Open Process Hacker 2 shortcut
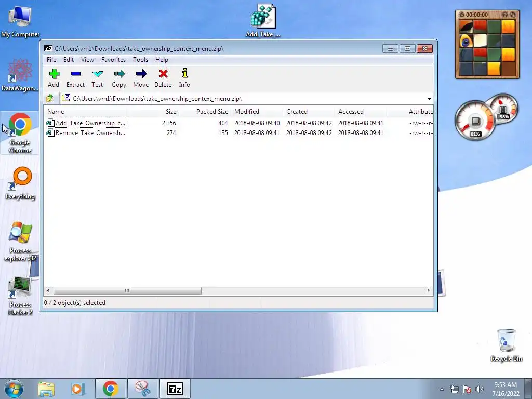The image size is (532, 399). pyautogui.click(x=20, y=296)
